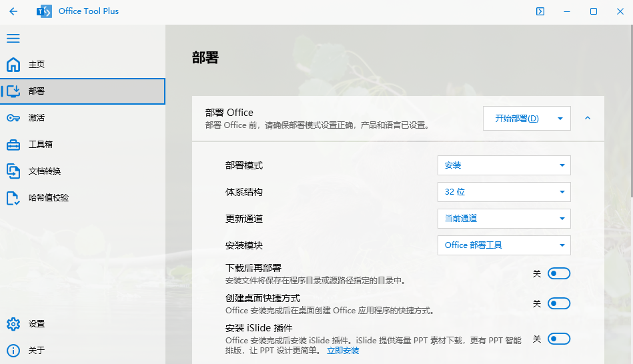
Task: Open the 主页 navigation item
Action: [x=83, y=65]
